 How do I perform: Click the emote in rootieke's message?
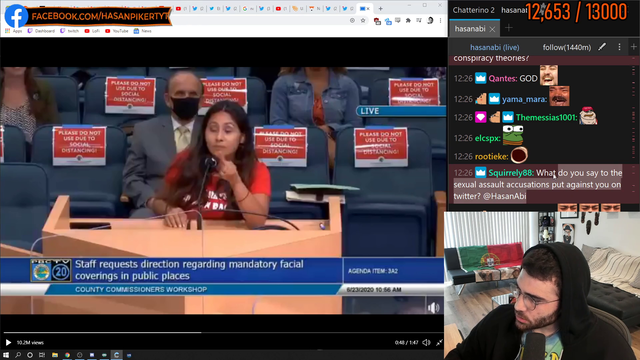coord(519,155)
